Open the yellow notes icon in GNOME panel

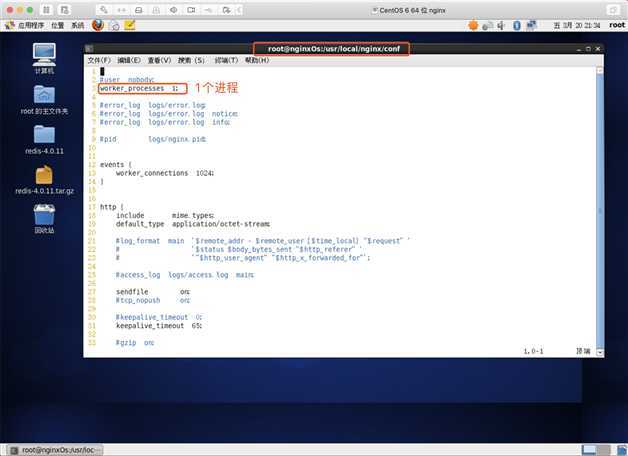[x=130, y=25]
